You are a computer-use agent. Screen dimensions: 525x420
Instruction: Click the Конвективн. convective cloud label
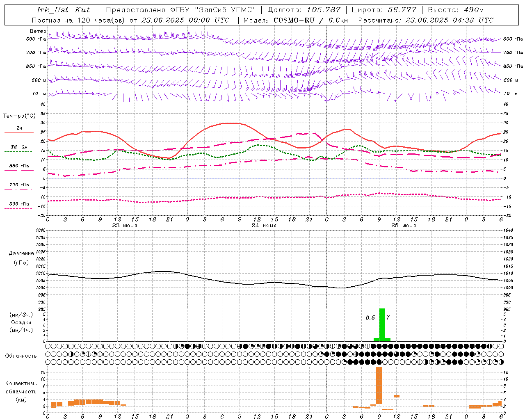pyautogui.click(x=21, y=383)
